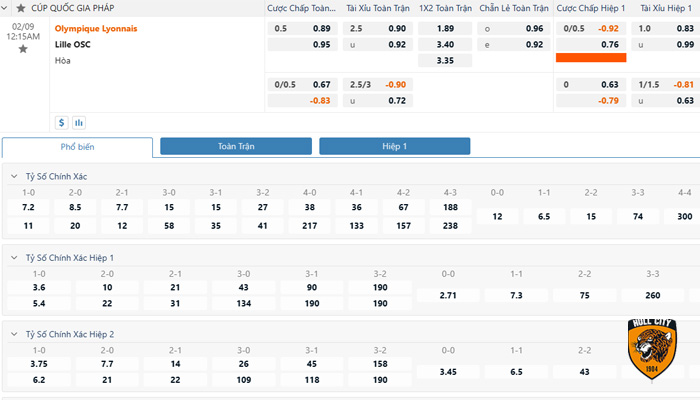Screen dimensions: 700x400
Task: Pick the 1.89 odds in 1X2 Toàn Trận
Action: point(446,29)
